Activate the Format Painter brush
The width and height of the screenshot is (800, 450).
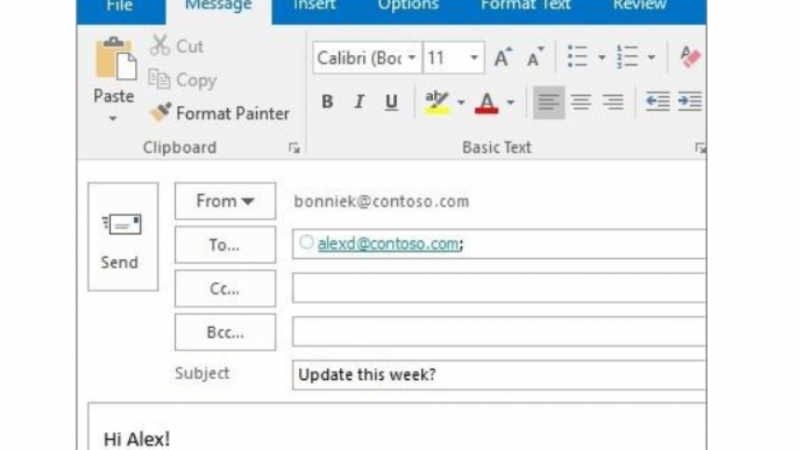point(161,113)
